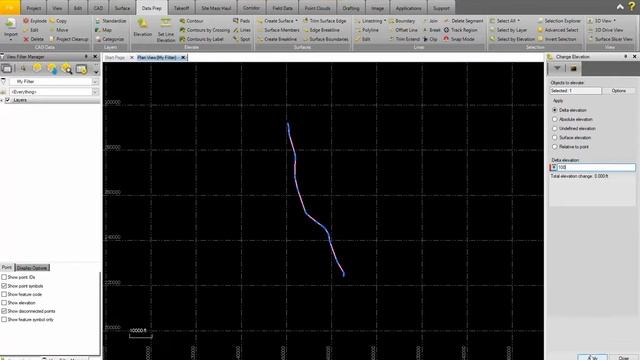Screen dimensions: 640x360
Task: Open the Standardize layers tool
Action: coord(111,21)
